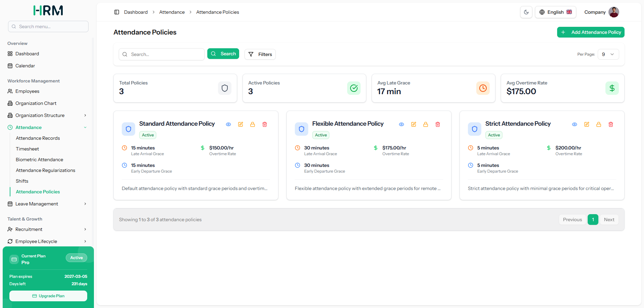Edit the Strict Attendance Policy

pyautogui.click(x=587, y=124)
